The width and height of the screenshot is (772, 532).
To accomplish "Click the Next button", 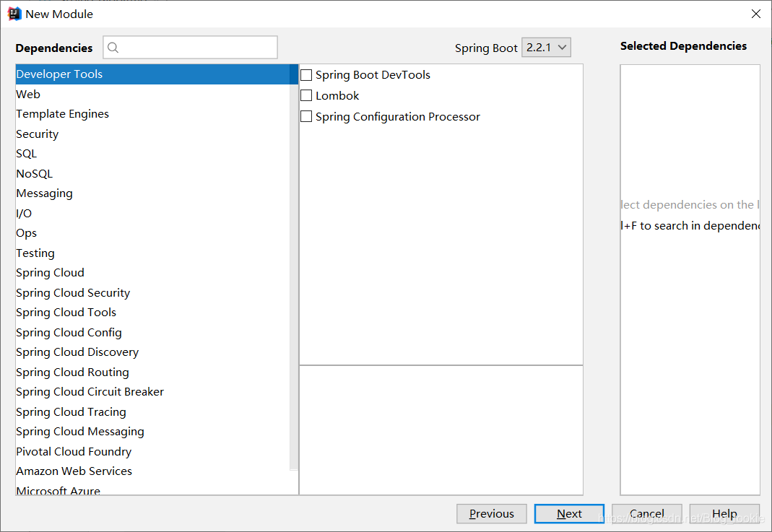I will pyautogui.click(x=569, y=514).
